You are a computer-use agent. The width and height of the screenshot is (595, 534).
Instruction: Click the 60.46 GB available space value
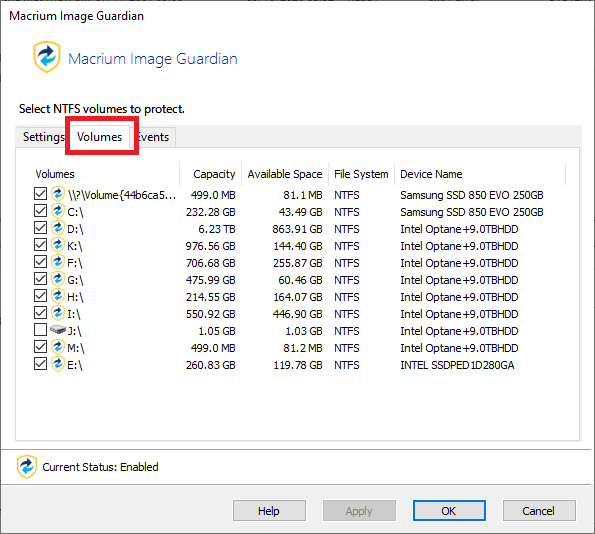(x=300, y=280)
